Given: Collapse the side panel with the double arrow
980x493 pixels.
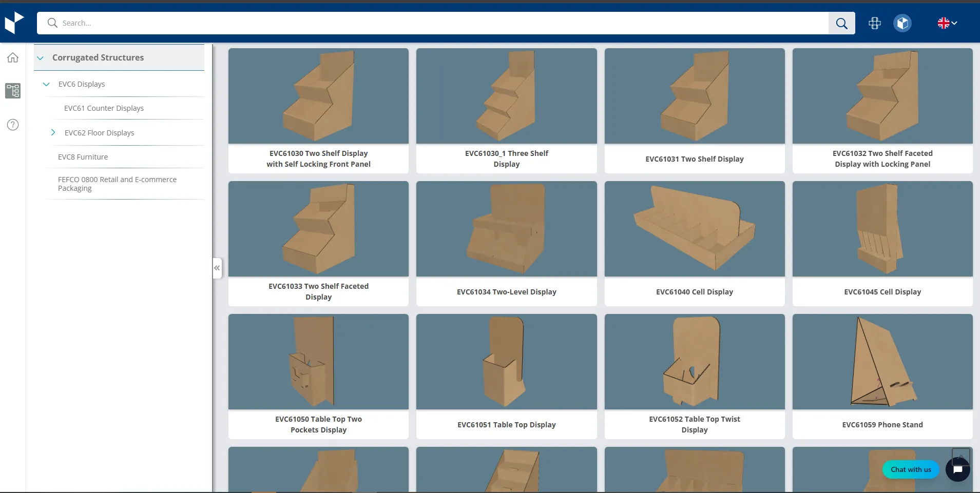Looking at the screenshot, I should pyautogui.click(x=217, y=268).
